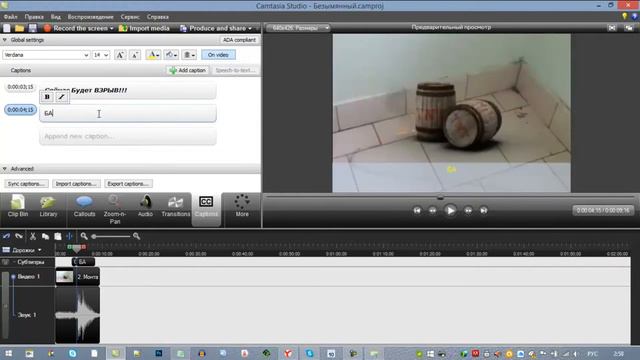
Task: Copy selection with the timeline copy icon
Action: [x=45, y=236]
